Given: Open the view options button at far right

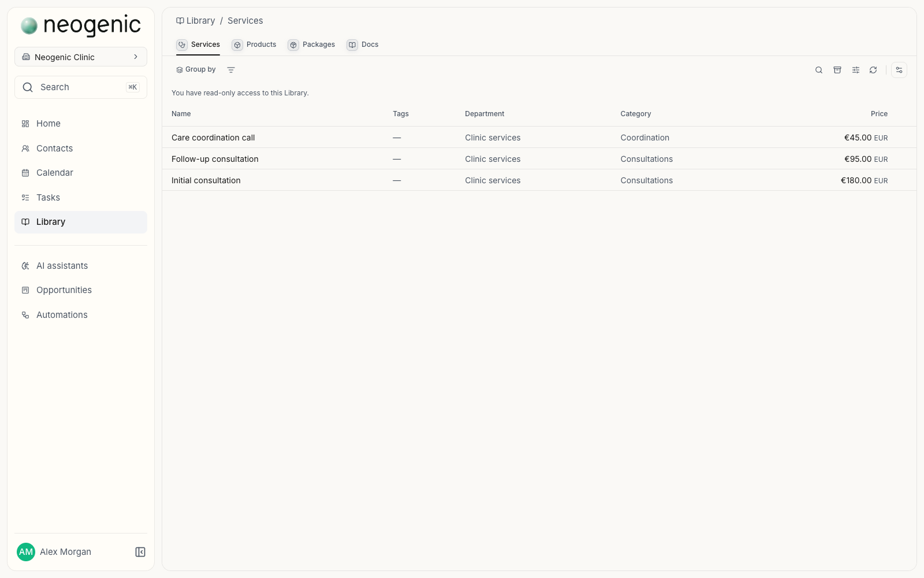Looking at the screenshot, I should [899, 70].
